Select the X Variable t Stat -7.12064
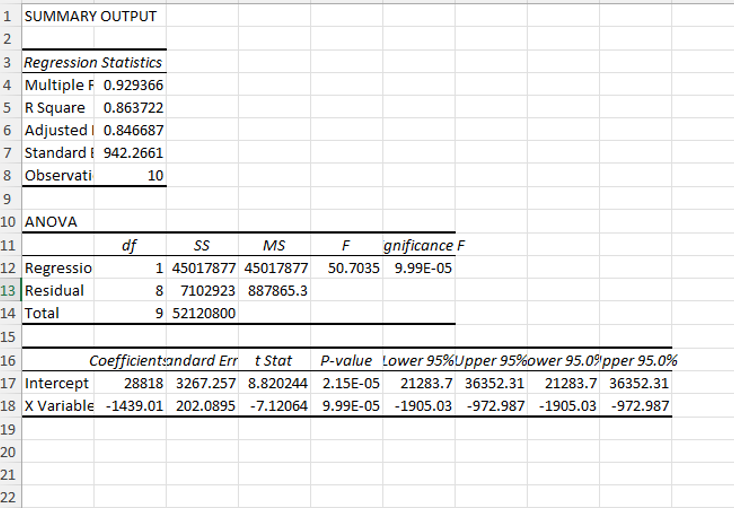 click(274, 406)
